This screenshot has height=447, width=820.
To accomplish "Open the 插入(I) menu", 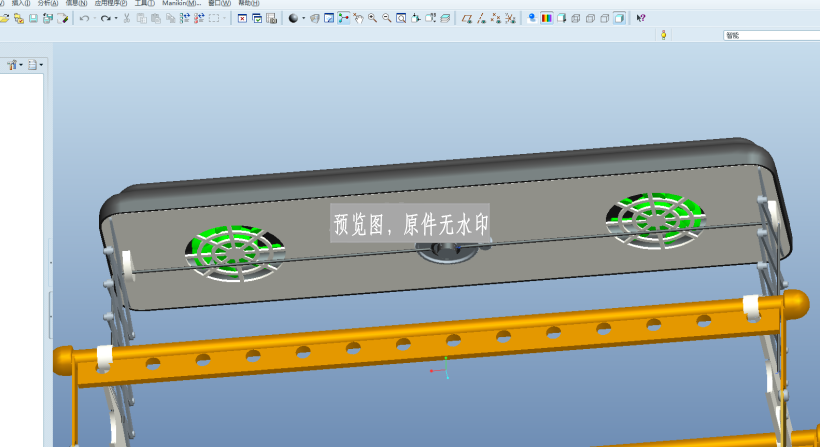I will coord(20,3).
